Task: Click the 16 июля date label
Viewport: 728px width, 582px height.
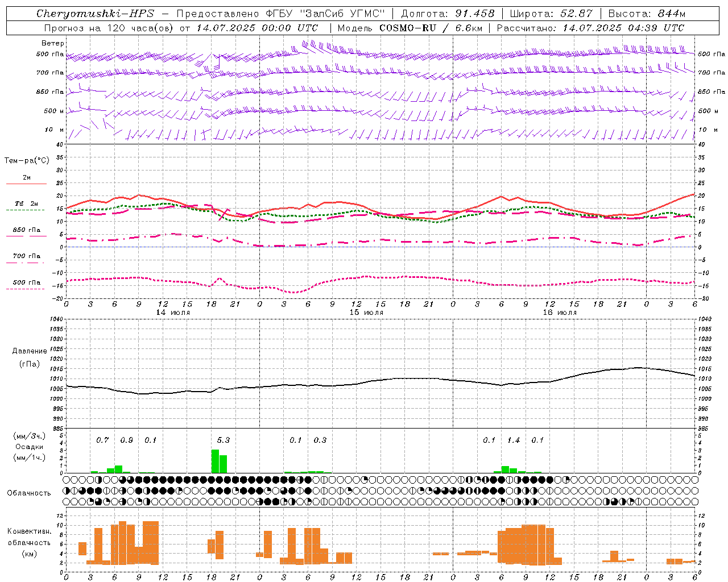Action: [560, 313]
